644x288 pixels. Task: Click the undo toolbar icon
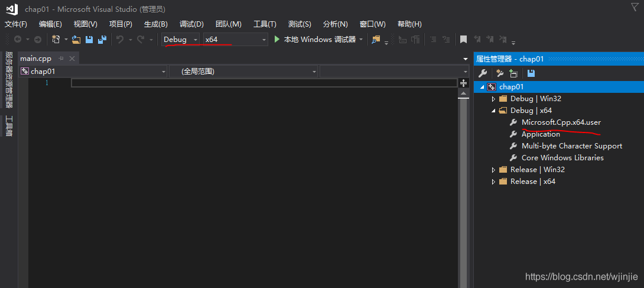[120, 40]
